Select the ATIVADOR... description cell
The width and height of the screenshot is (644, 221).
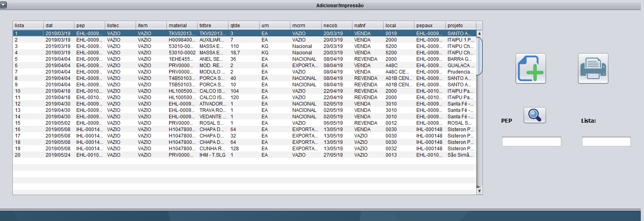(213, 104)
